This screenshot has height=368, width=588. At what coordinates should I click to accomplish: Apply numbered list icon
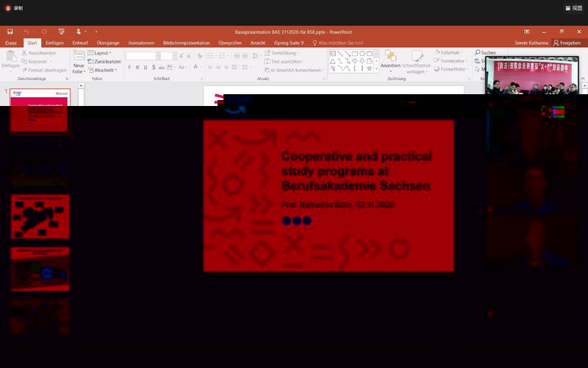click(223, 56)
